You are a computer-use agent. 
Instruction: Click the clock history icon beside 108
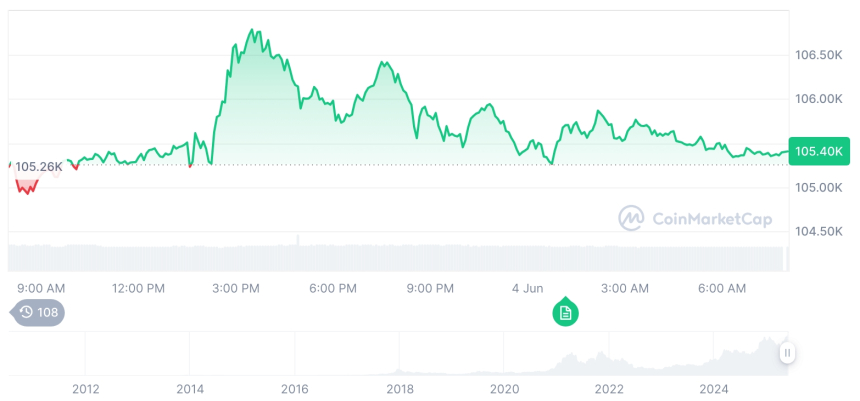click(26, 313)
